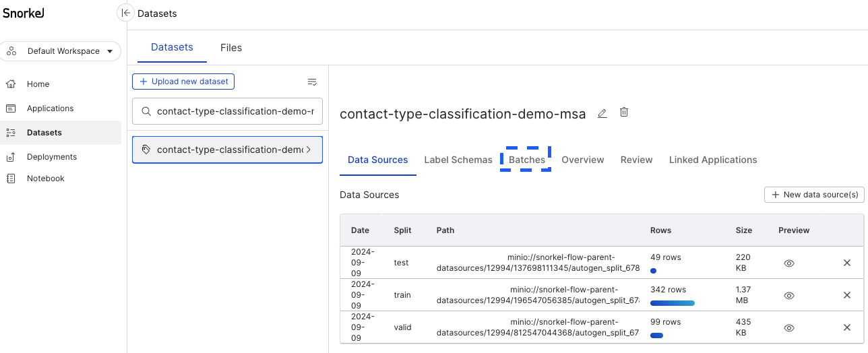
Task: Click the Applications icon in the sidebar
Action: point(11,108)
